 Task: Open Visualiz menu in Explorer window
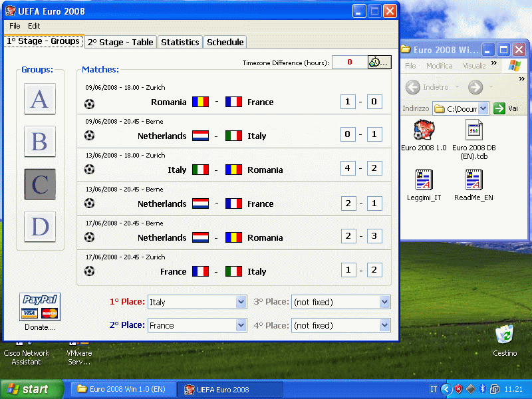coord(474,66)
